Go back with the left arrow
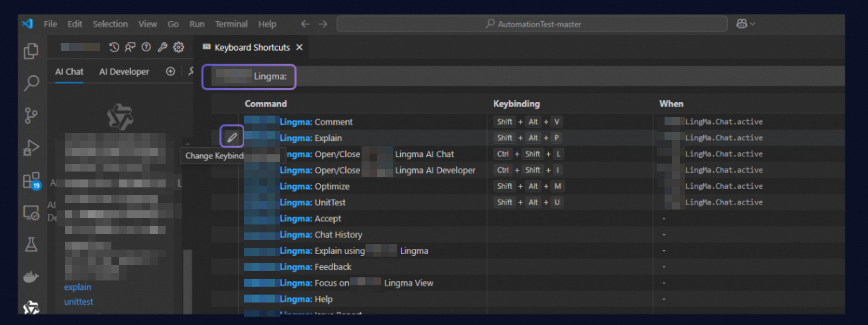The height and width of the screenshot is (325, 868). tap(305, 24)
